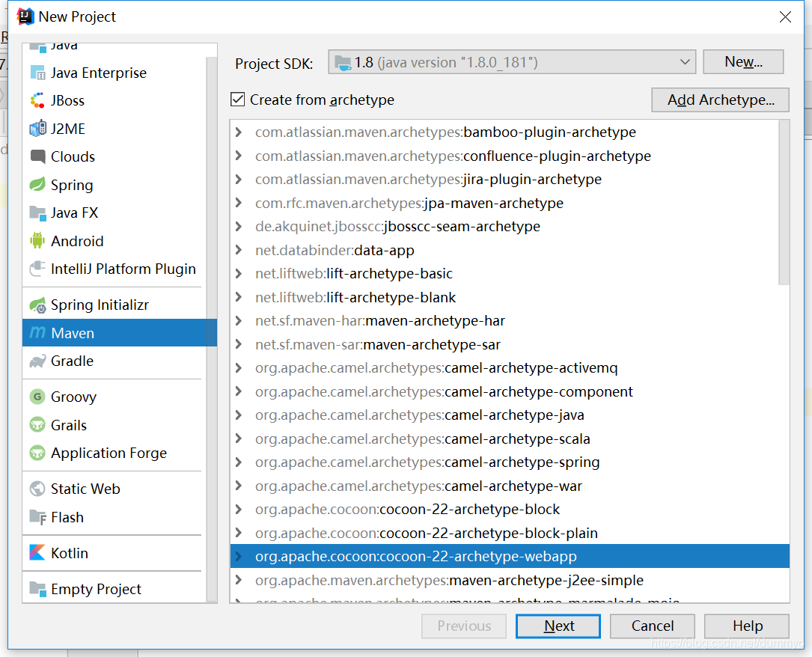Click the Empty Project folder icon
This screenshot has width=812, height=657.
coord(38,589)
